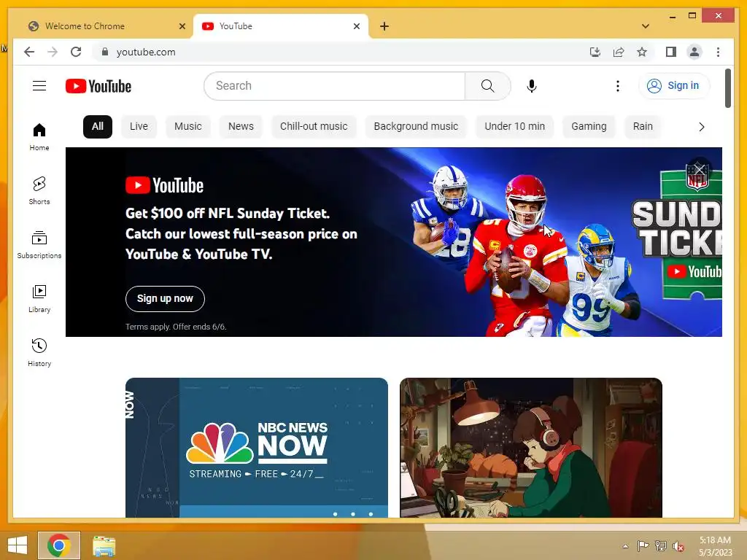This screenshot has height=560, width=747.
Task: View site info via padlock icon
Action: [105, 52]
